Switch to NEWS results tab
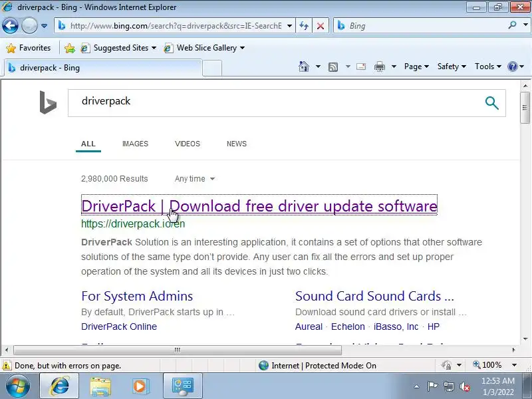The width and height of the screenshot is (532, 399). click(237, 144)
